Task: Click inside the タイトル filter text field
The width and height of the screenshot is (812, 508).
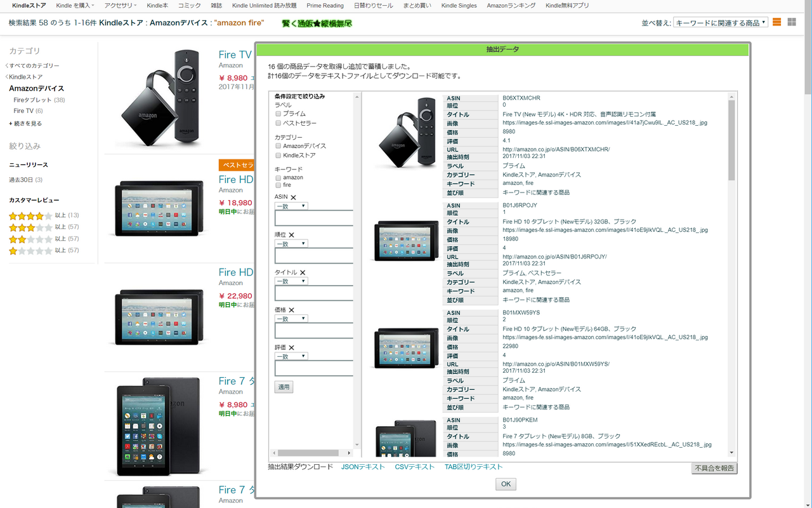Action: tap(314, 293)
